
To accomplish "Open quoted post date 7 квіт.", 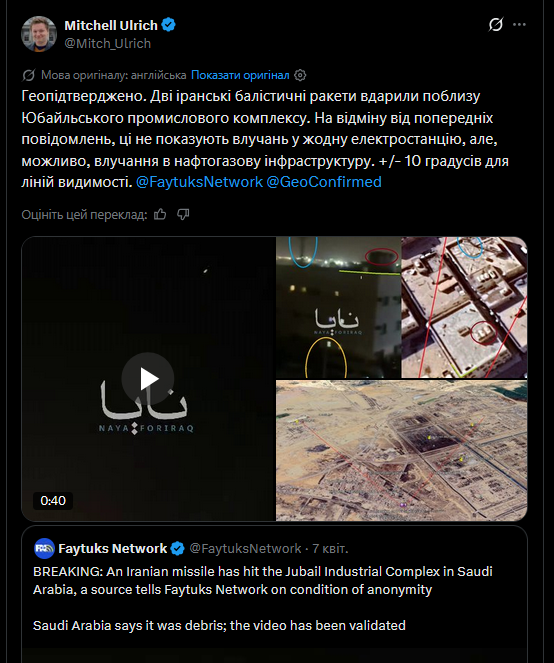I will coord(330,548).
